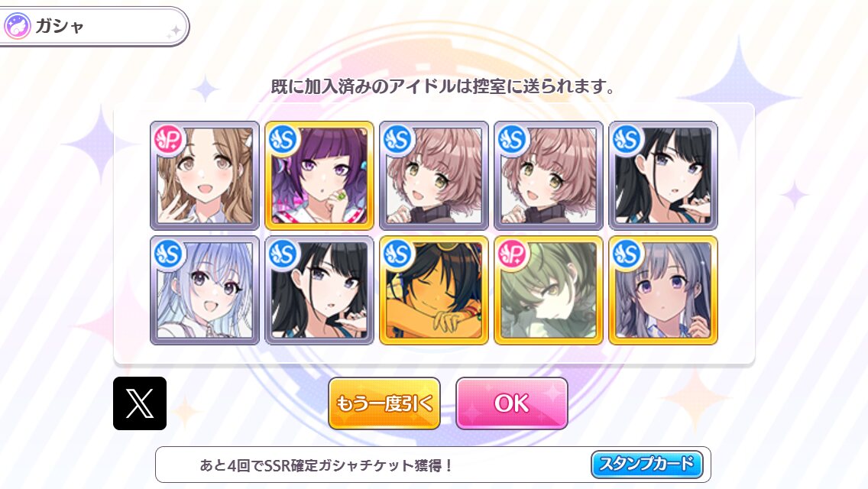Click the SSR ticket progress message bar
This screenshot has height=489, width=868.
(433, 465)
